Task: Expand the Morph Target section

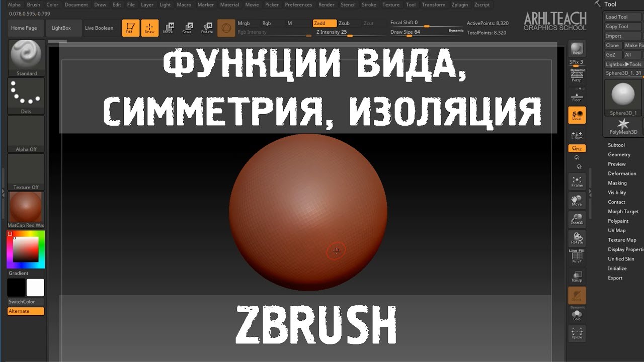Action: click(x=623, y=212)
